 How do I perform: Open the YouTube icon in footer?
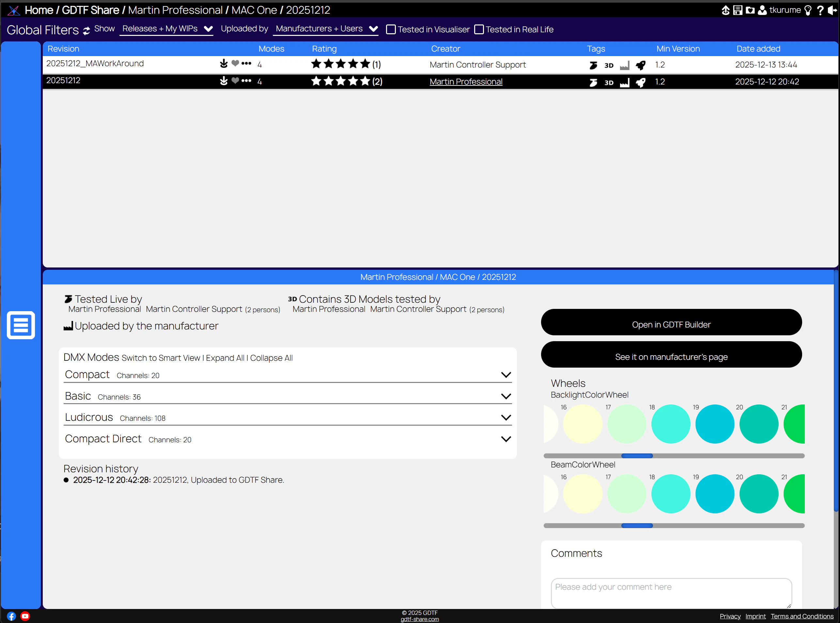click(25, 616)
